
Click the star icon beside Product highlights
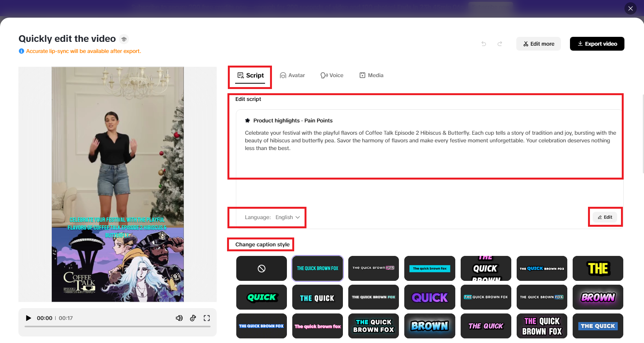pos(247,120)
